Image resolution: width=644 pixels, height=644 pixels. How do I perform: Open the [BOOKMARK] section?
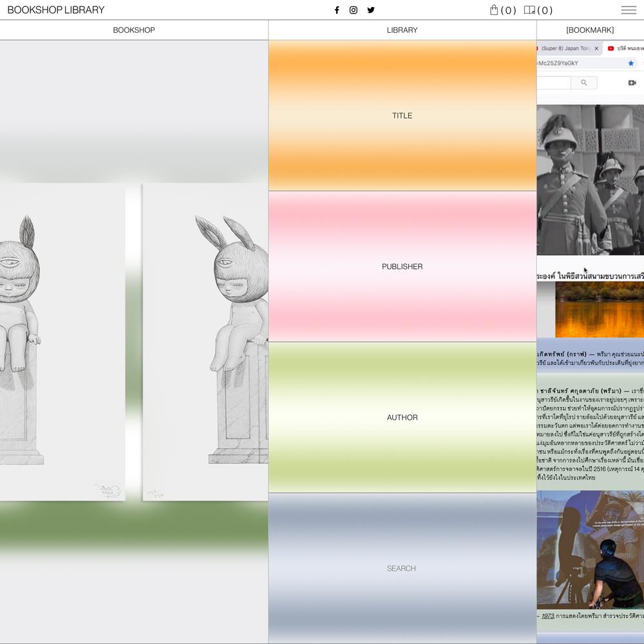coord(590,30)
